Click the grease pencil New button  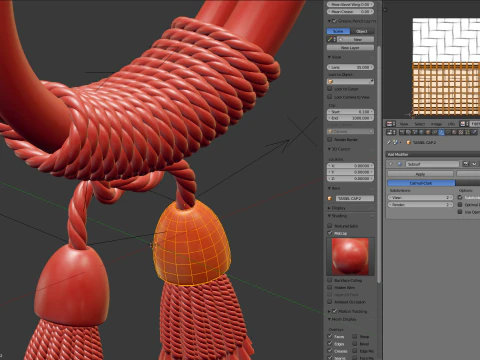(x=355, y=39)
